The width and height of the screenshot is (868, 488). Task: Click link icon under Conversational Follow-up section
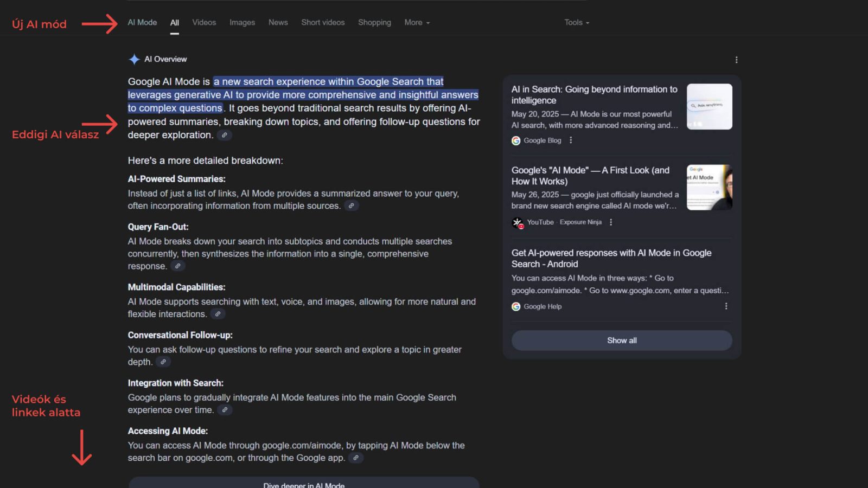pyautogui.click(x=163, y=362)
